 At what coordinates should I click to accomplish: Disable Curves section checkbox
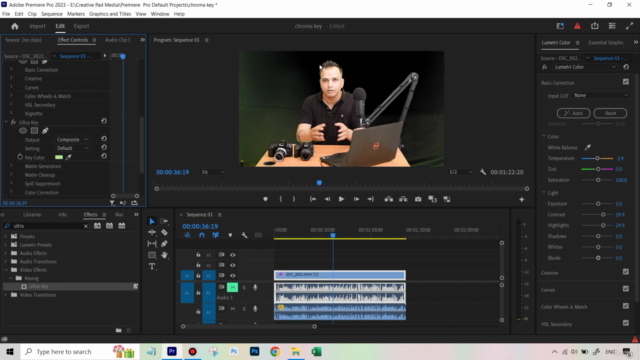[626, 289]
